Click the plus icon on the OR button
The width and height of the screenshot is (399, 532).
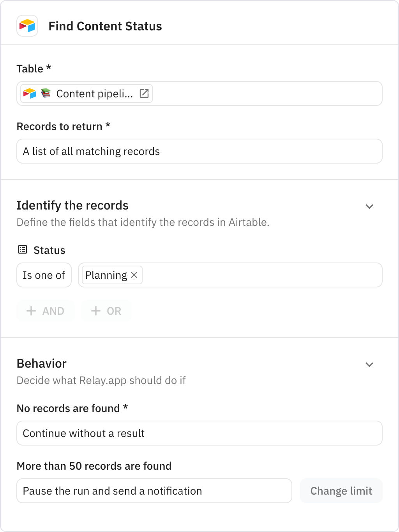[95, 311]
